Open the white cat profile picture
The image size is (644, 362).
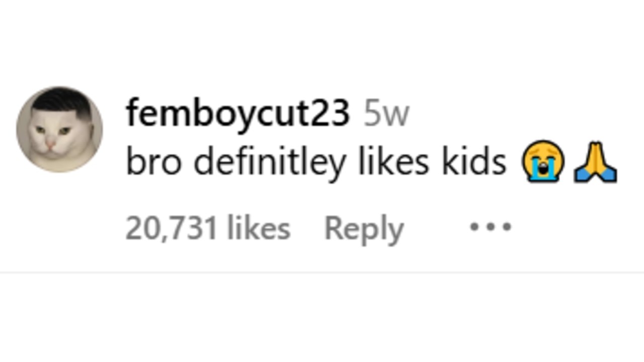tap(59, 130)
